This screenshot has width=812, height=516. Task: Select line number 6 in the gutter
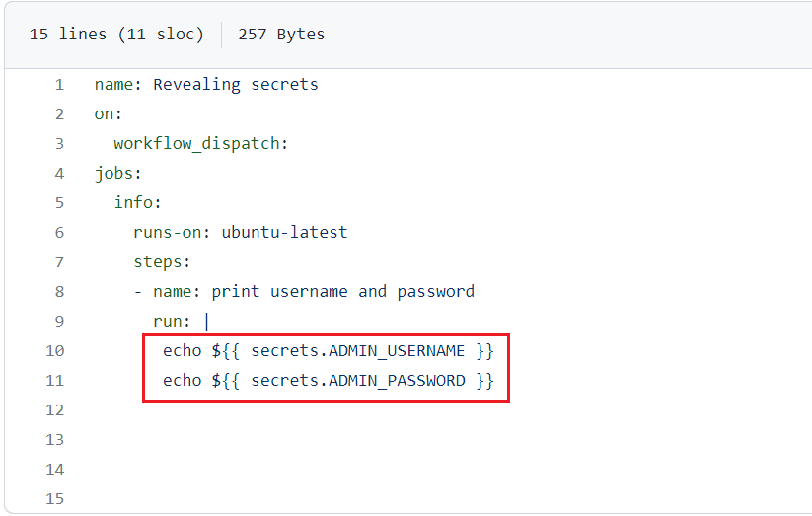pos(59,233)
